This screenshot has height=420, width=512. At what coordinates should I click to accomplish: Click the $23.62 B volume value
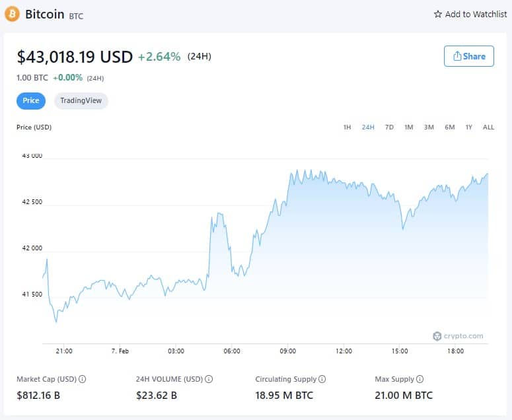click(x=157, y=396)
